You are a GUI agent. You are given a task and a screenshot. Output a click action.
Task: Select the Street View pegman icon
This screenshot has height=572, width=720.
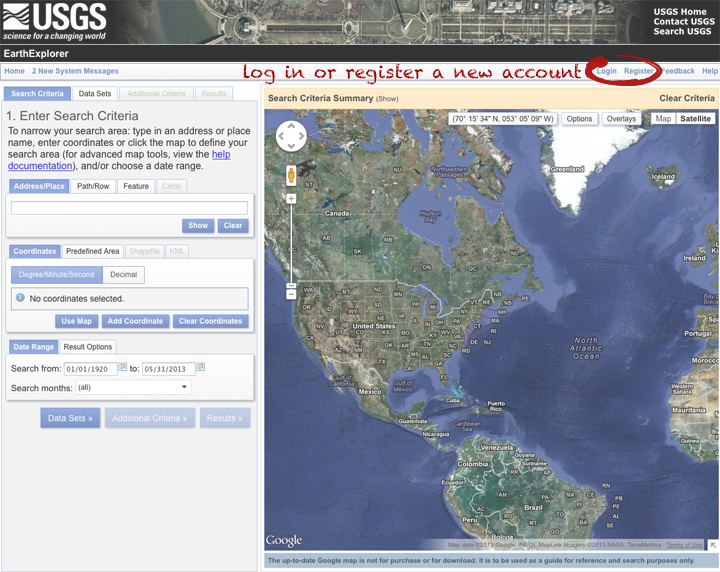point(291,176)
